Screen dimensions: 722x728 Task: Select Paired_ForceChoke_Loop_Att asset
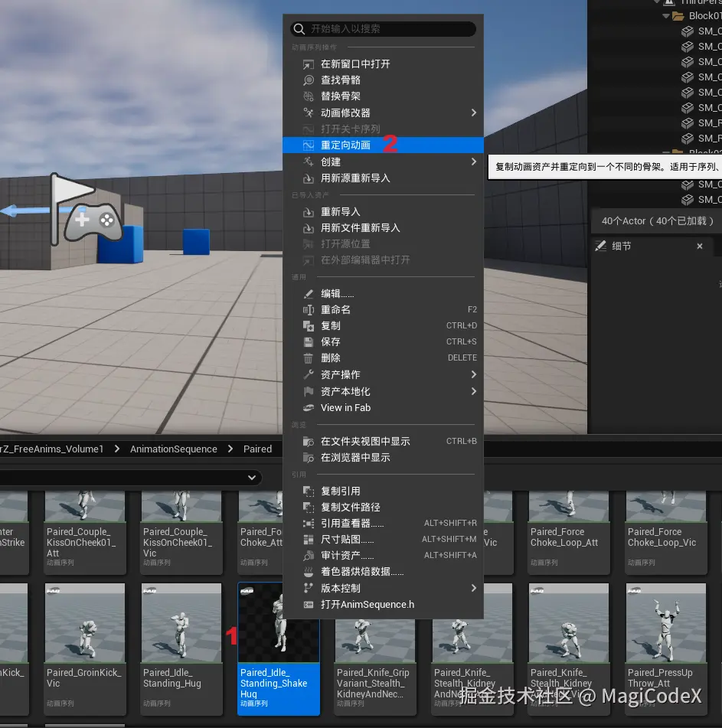pyautogui.click(x=569, y=533)
